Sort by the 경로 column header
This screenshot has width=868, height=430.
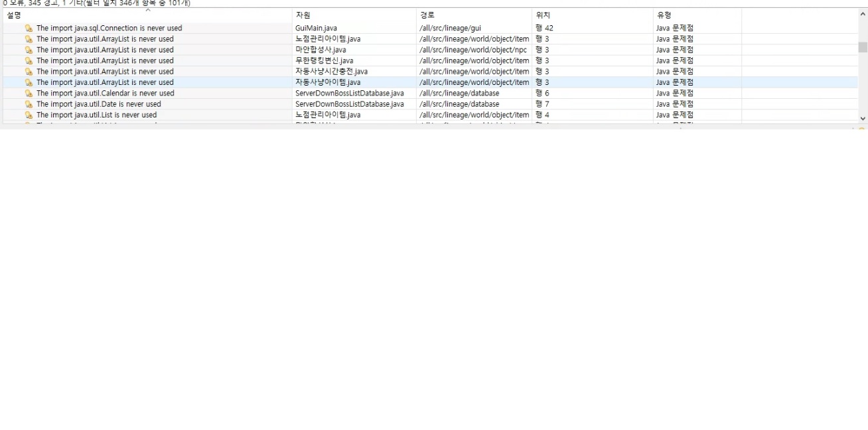[474, 15]
